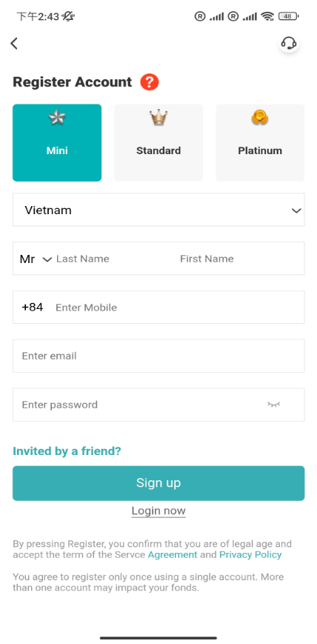Select the Standard account tab
Viewport: 317px width, 644px height.
[158, 142]
